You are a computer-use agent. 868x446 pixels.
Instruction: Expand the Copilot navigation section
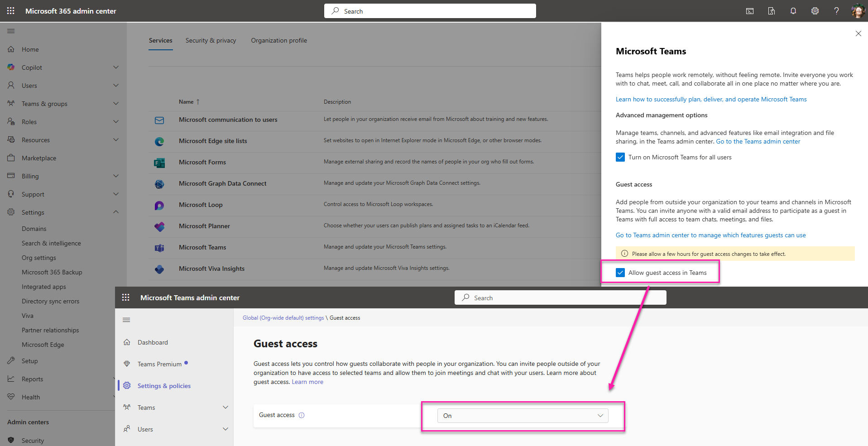pyautogui.click(x=116, y=67)
